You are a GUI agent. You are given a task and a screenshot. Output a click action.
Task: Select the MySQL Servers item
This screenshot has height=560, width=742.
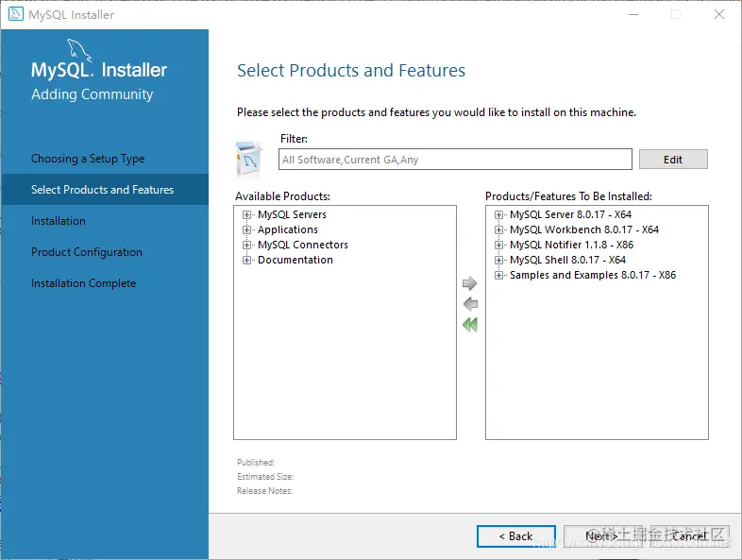(x=292, y=214)
